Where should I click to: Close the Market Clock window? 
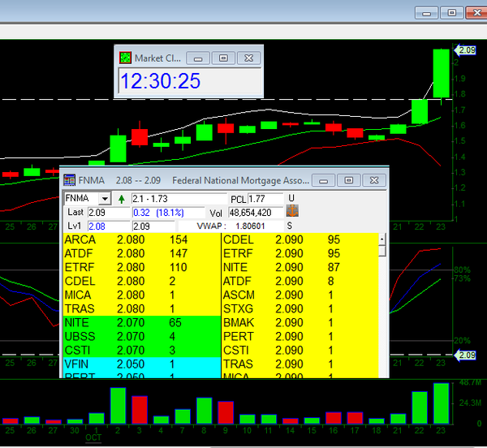[x=249, y=58]
